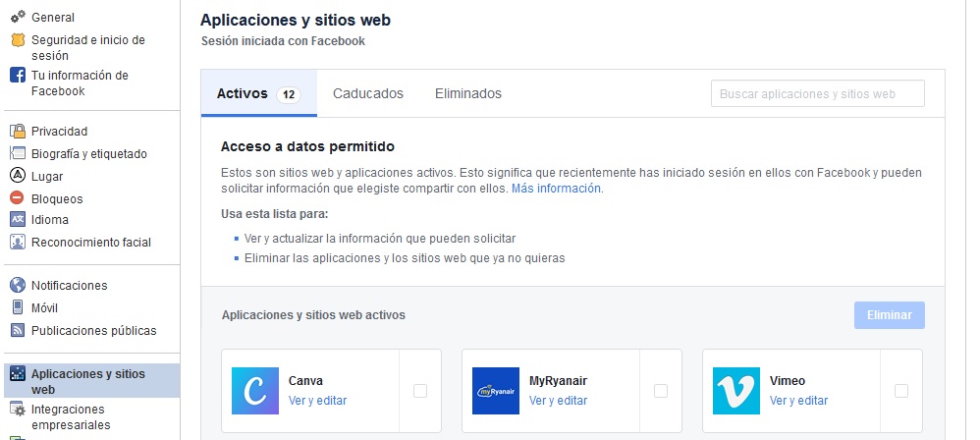
Task: Focus the Buscar aplicaciones search field
Action: coord(817,94)
